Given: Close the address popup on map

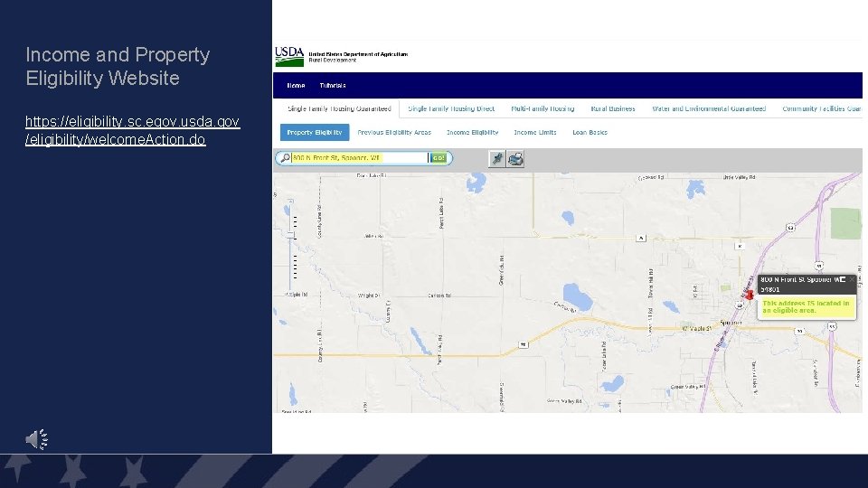Looking at the screenshot, I should pyautogui.click(x=852, y=280).
